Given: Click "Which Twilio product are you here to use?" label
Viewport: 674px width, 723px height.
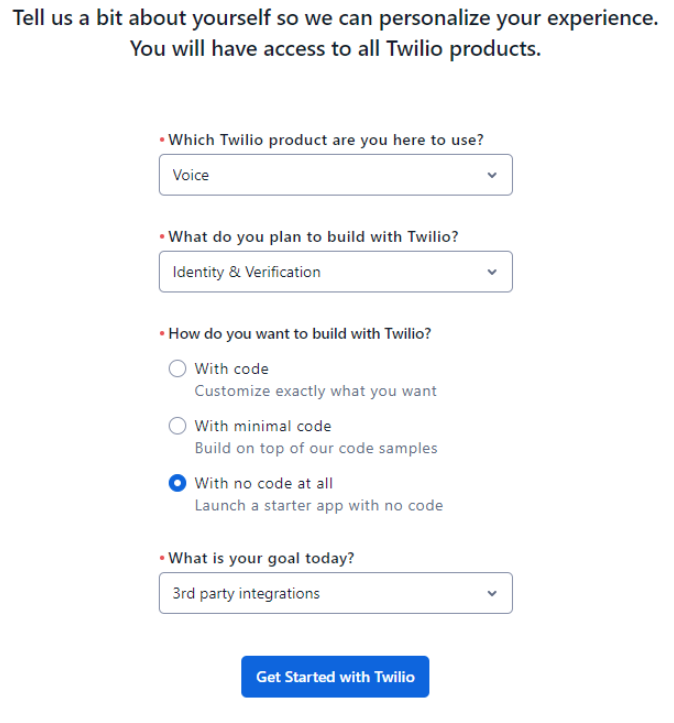Looking at the screenshot, I should coord(326,140).
